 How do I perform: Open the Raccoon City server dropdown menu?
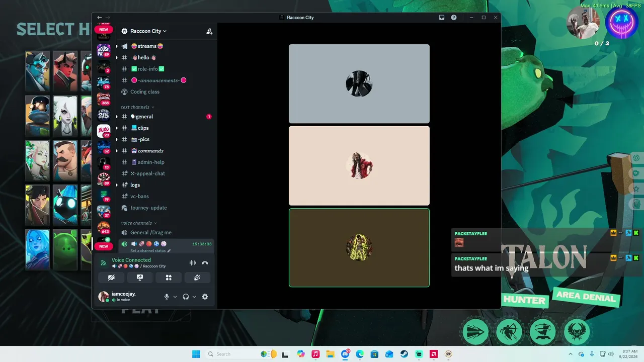148,31
